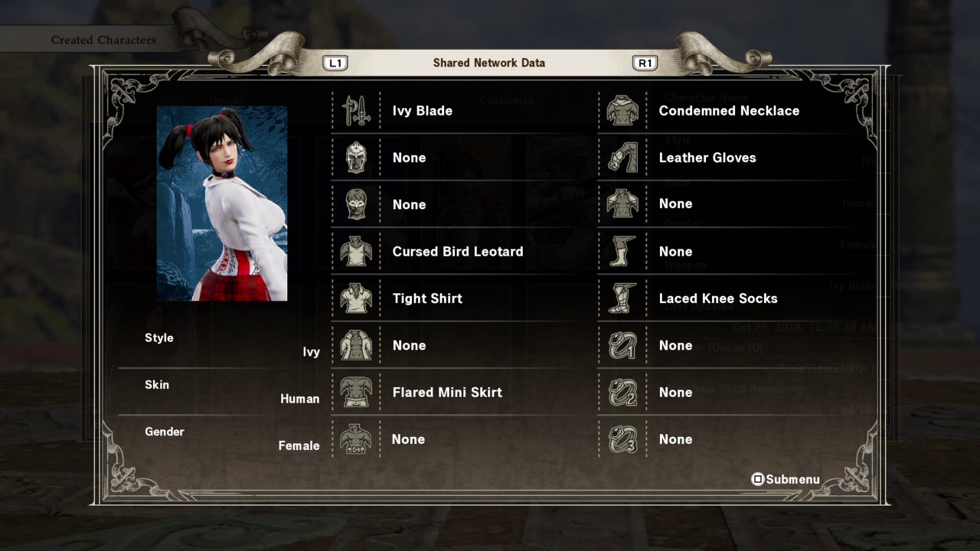Select the third extra accessory ring icon

622,439
